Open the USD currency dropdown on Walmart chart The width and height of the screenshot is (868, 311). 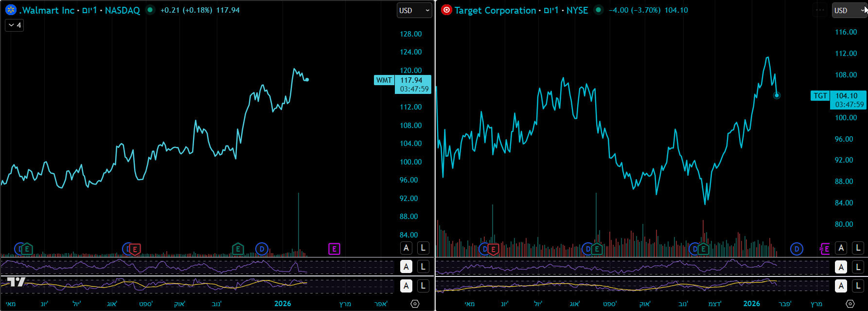pos(414,10)
